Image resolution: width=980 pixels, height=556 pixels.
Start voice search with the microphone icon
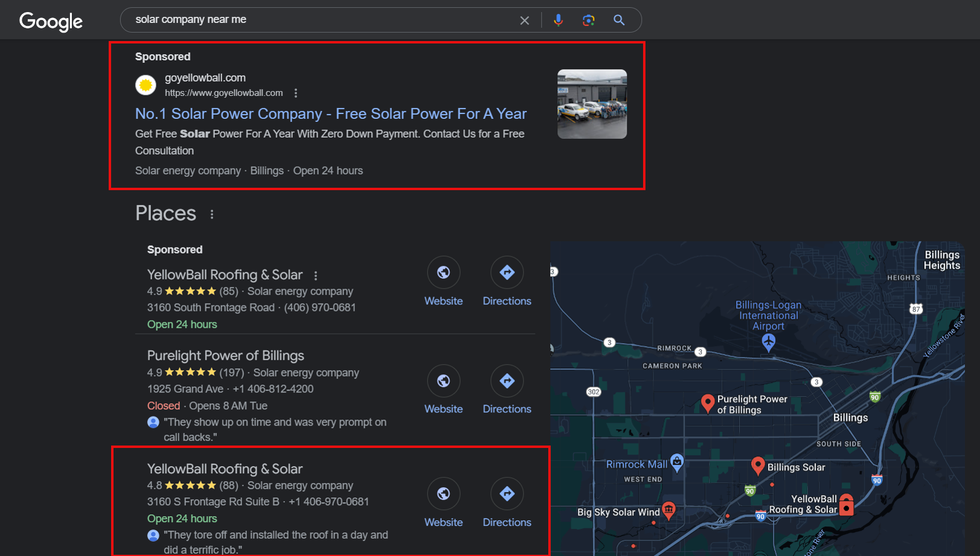click(x=559, y=20)
